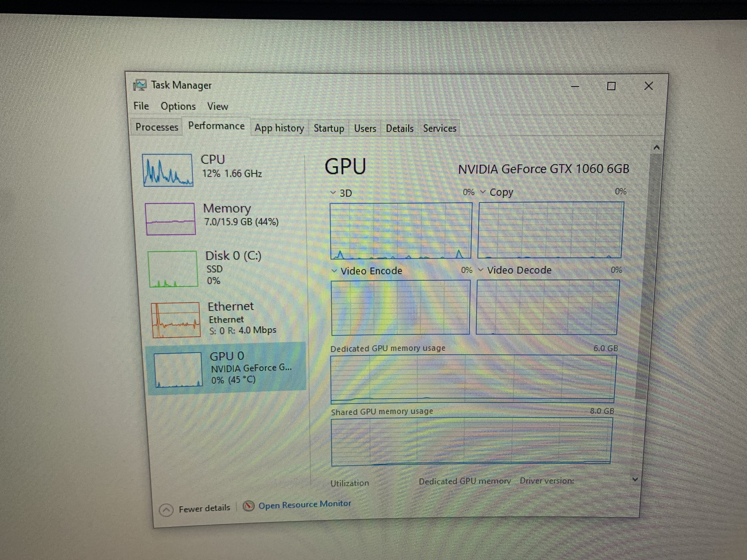Close the Task Manager window
Viewport: 747px width, 560px height.
click(648, 86)
